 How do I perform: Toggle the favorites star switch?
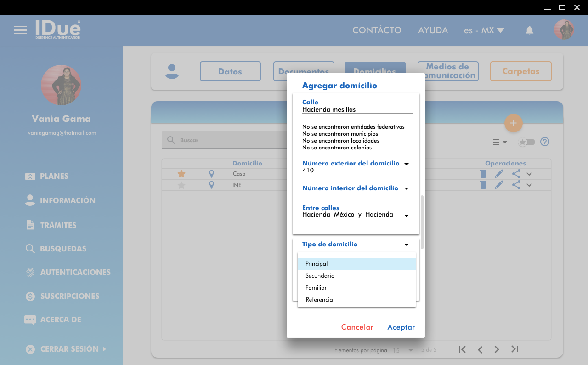tap(526, 142)
